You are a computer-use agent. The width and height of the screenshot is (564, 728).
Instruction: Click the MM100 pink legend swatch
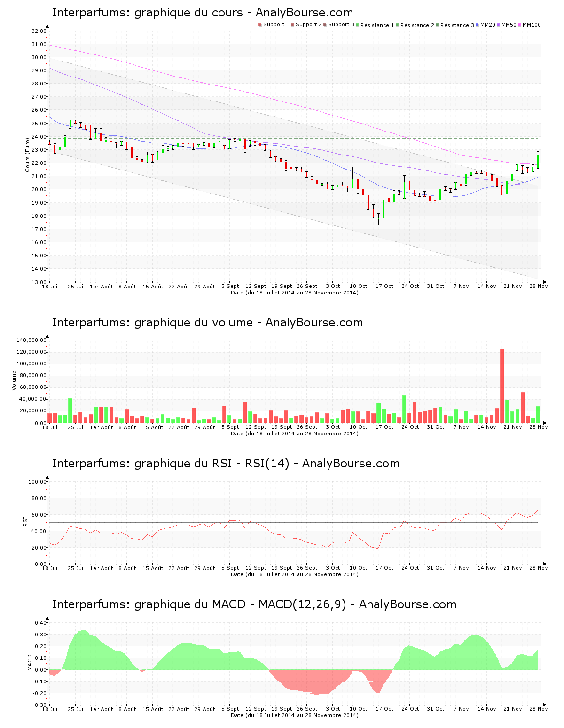point(520,25)
